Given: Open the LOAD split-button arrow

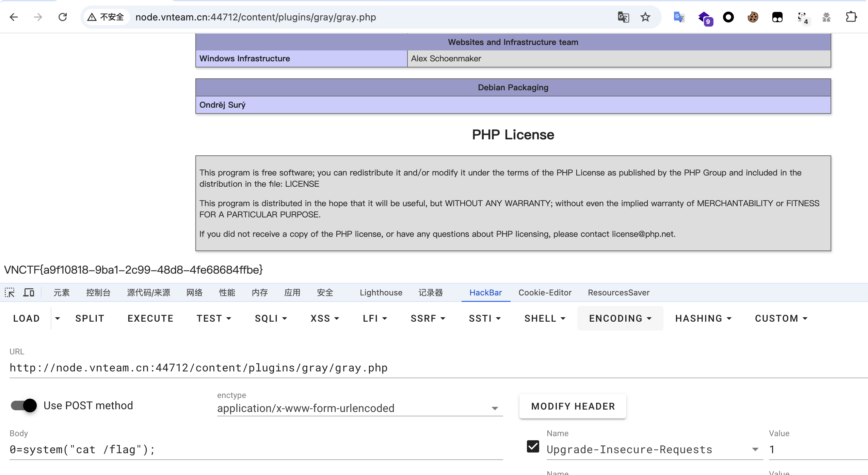Looking at the screenshot, I should tap(58, 318).
